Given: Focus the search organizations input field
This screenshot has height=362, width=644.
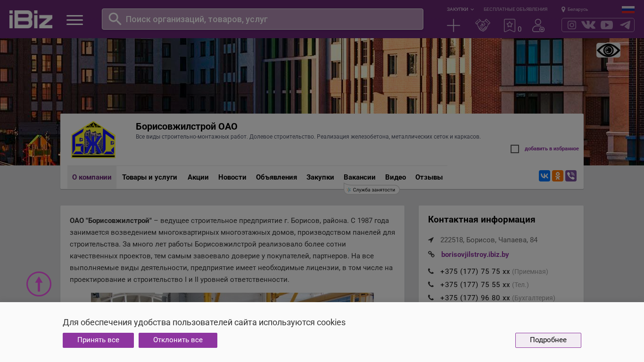Looking at the screenshot, I should coord(263,19).
